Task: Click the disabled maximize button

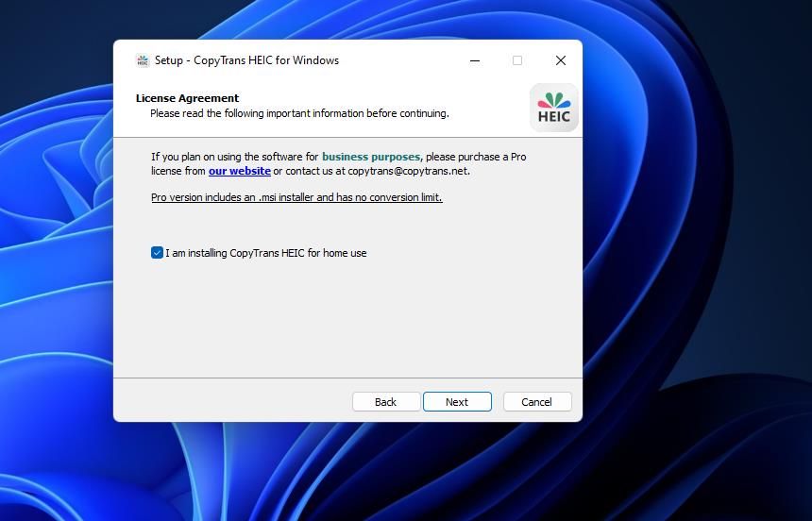Action: pos(517,60)
